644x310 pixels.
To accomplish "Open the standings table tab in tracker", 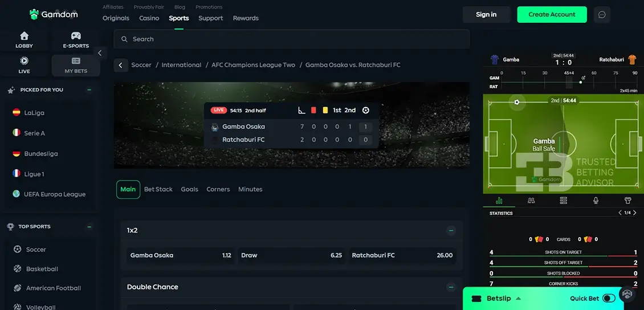I will point(563,201).
